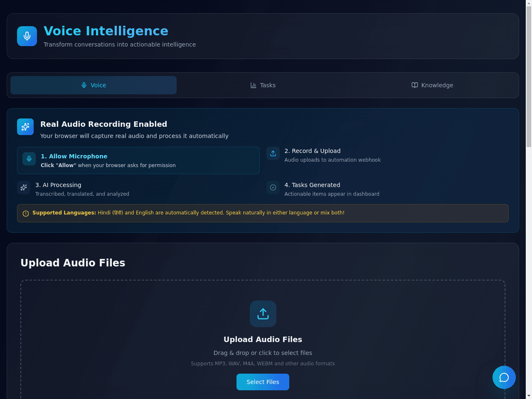Click the bar chart icon in Tasks tab

click(x=254, y=85)
